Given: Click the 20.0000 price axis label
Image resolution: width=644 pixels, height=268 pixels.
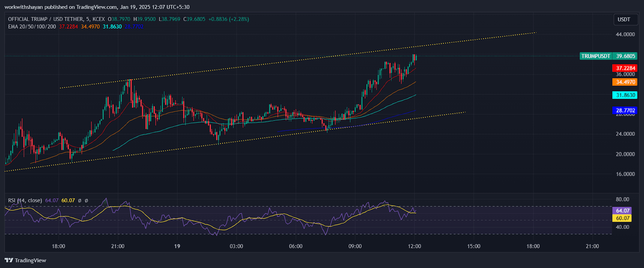Looking at the screenshot, I should point(625,154).
